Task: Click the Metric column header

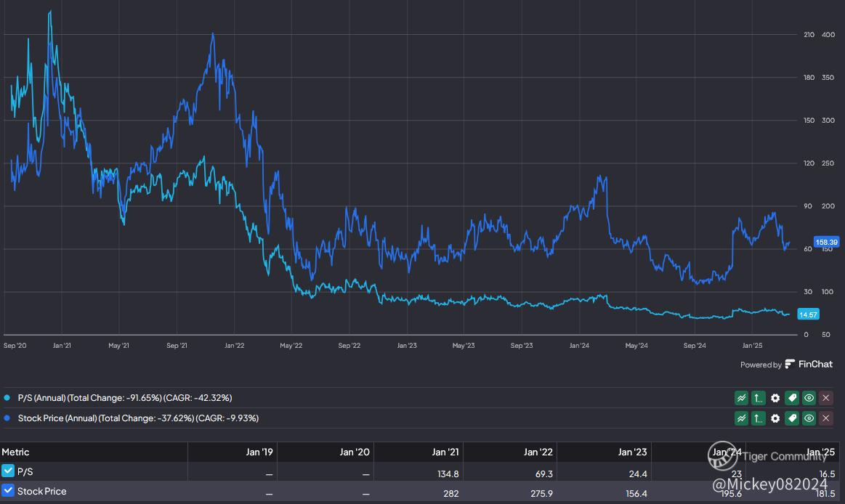Action: (x=15, y=452)
